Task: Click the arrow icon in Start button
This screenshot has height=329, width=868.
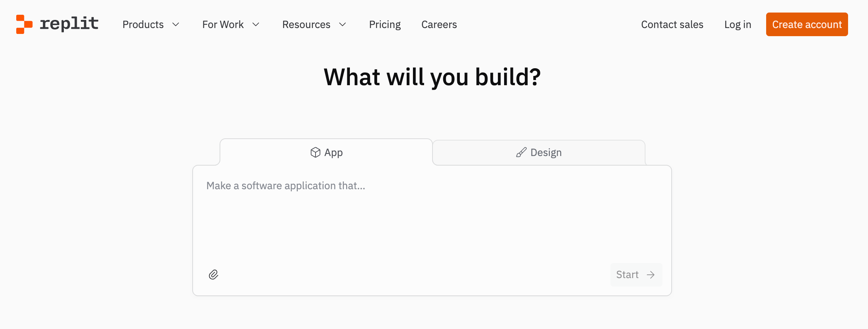Action: click(x=651, y=275)
